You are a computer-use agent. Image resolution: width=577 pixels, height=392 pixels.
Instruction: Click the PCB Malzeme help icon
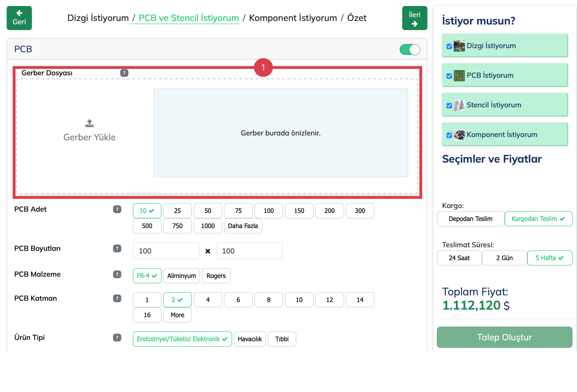[117, 274]
